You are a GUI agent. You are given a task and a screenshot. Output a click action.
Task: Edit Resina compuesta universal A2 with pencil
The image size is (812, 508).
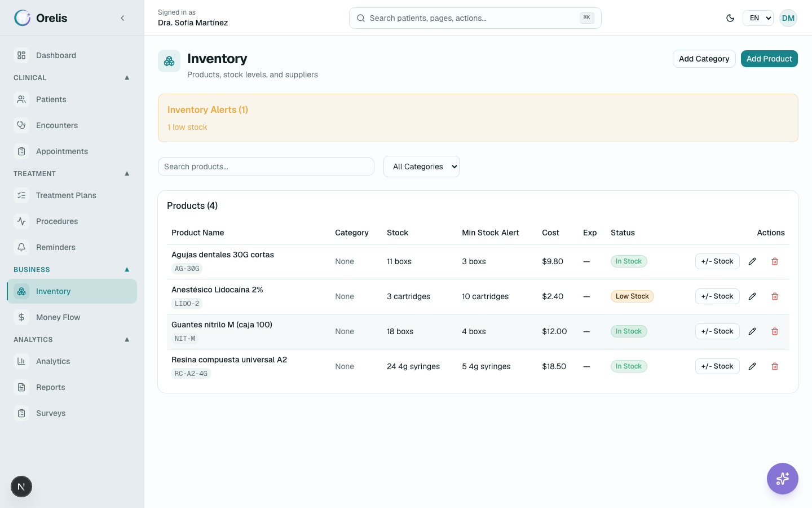click(x=752, y=366)
